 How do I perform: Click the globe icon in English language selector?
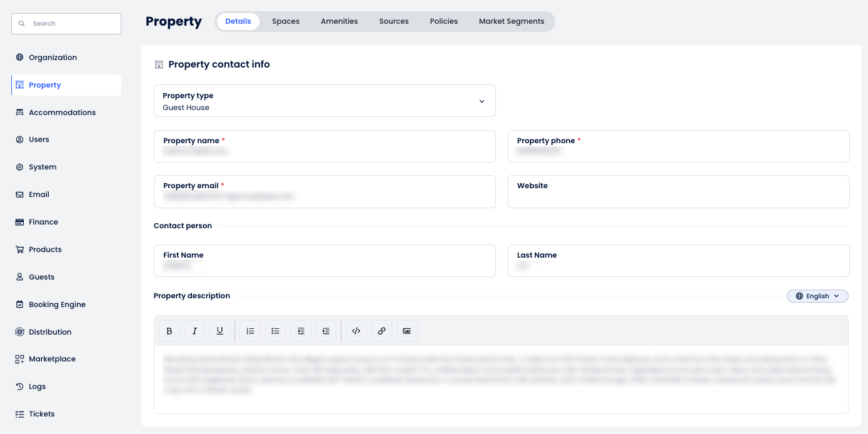click(799, 296)
